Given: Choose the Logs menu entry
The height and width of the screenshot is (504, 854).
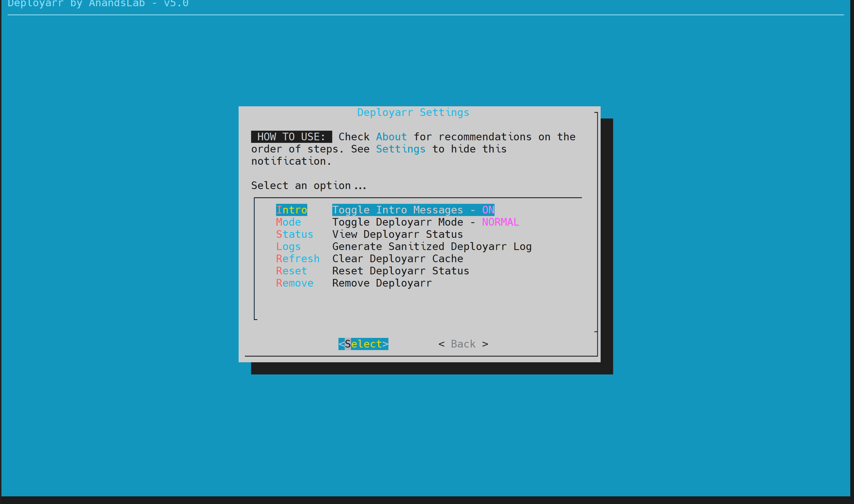Looking at the screenshot, I should pos(288,247).
